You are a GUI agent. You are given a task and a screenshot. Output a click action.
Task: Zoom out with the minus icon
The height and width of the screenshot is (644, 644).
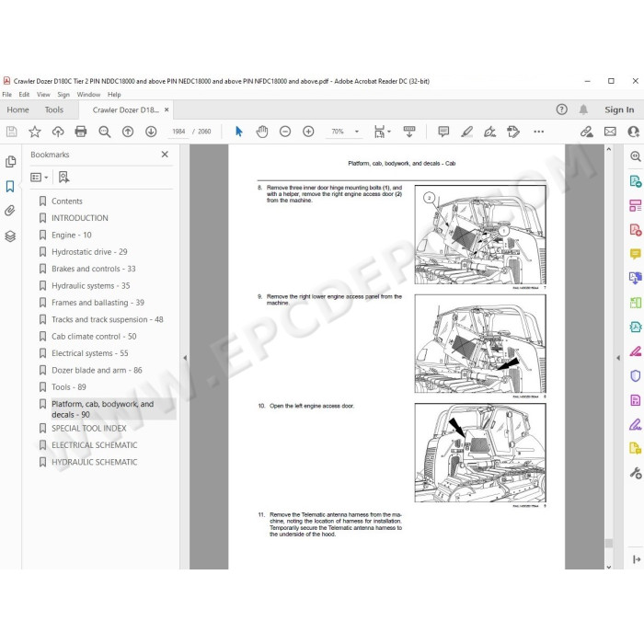[x=285, y=132]
